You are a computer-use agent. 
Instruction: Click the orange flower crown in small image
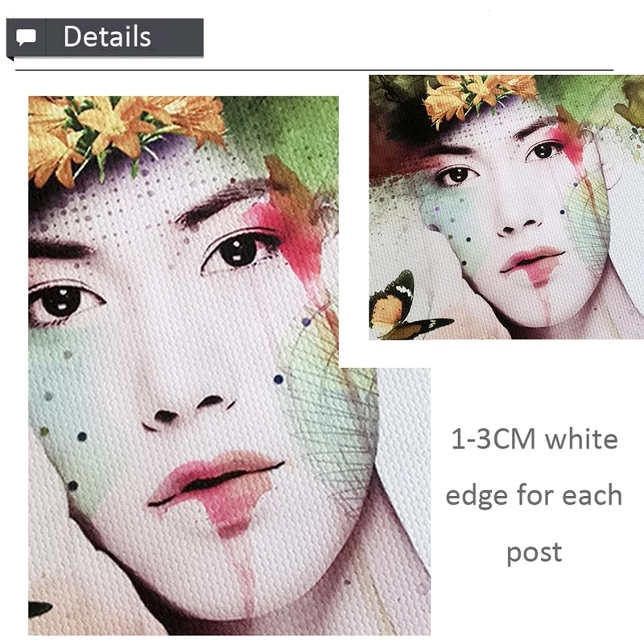479,95
